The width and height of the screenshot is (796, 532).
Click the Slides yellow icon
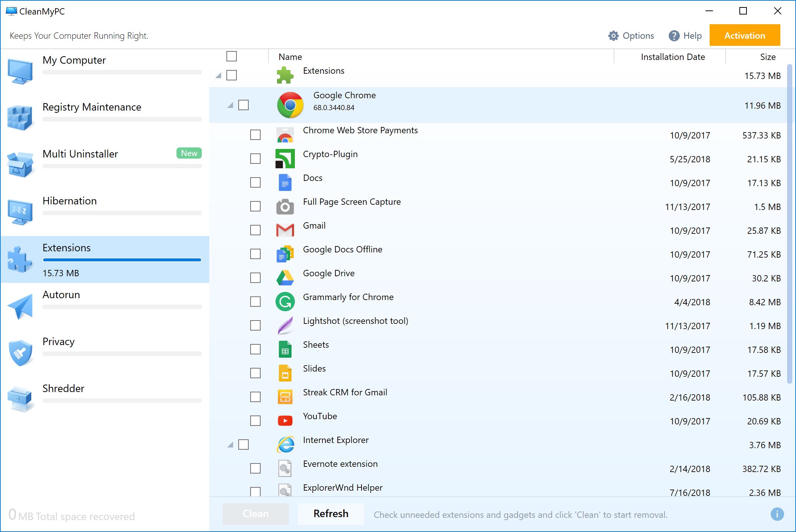pyautogui.click(x=285, y=373)
